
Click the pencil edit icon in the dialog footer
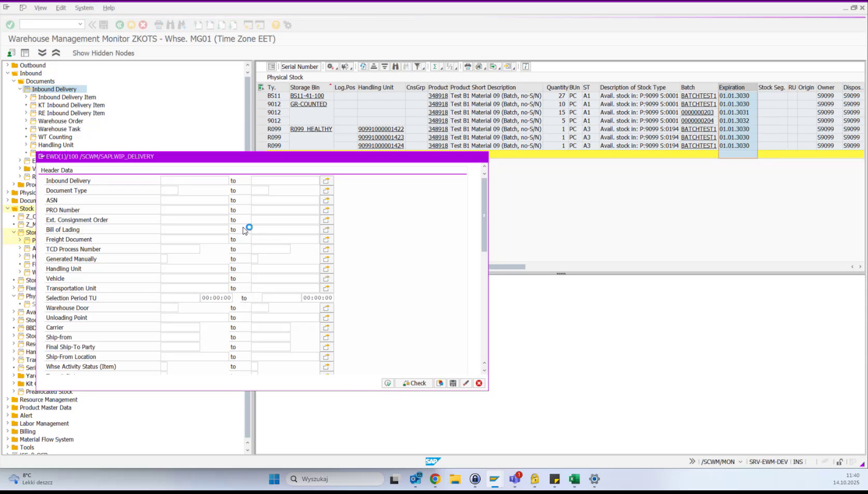466,383
